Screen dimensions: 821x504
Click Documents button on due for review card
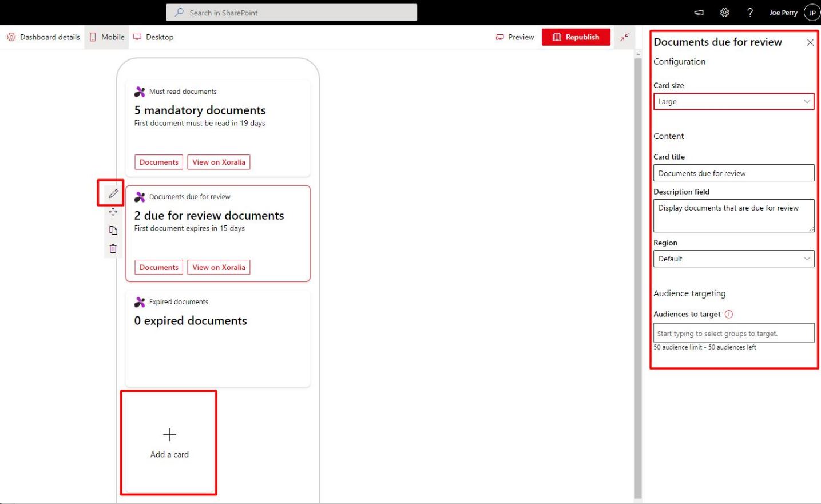[x=159, y=267]
